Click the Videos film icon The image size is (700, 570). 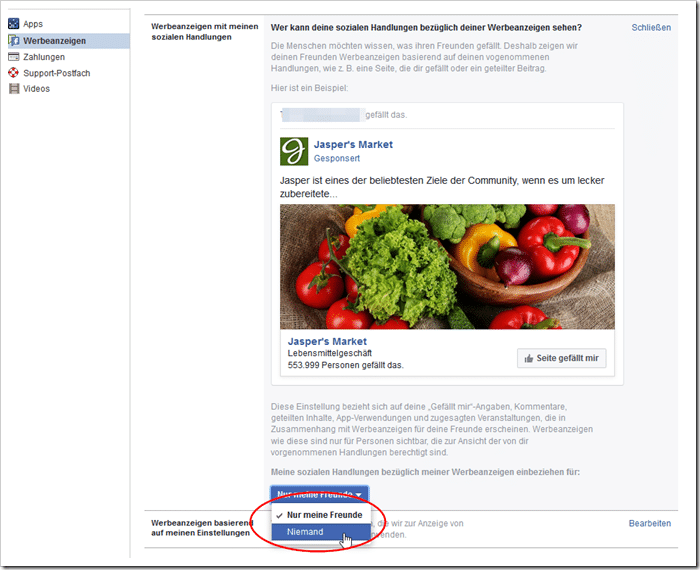point(14,88)
